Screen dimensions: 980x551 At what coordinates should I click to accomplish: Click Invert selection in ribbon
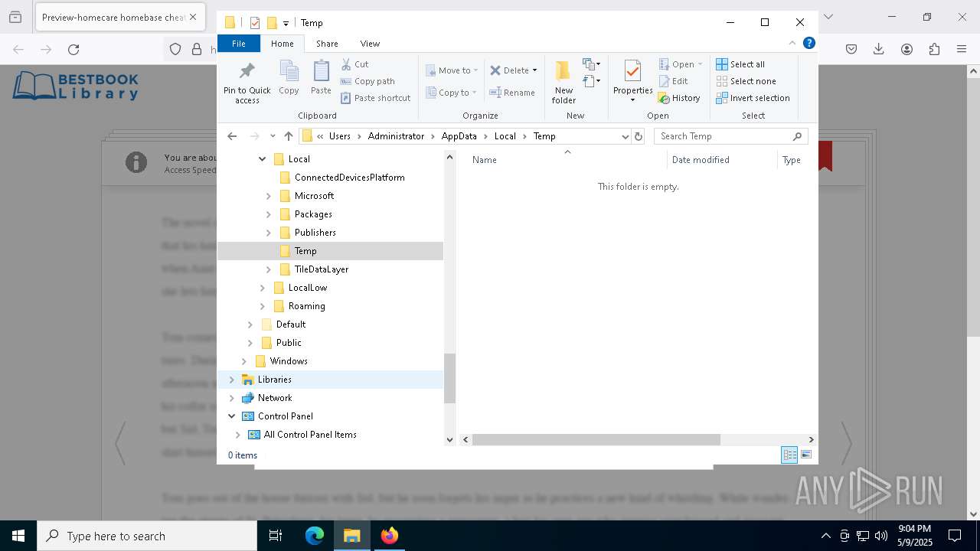tap(753, 98)
